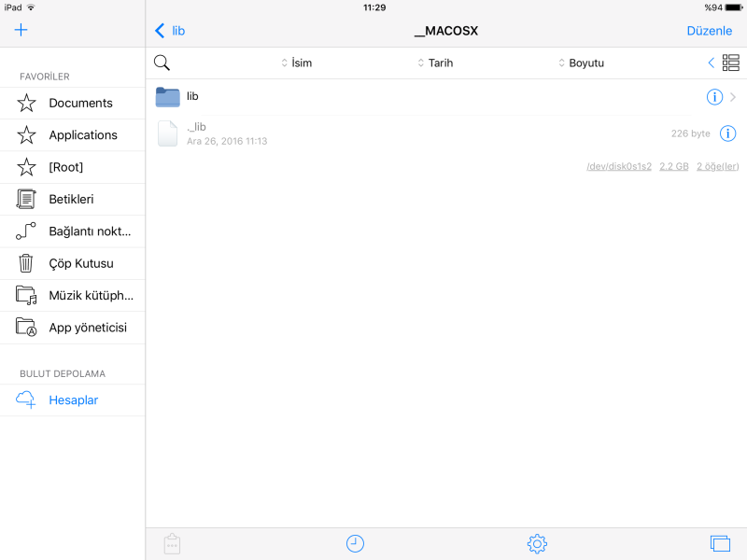Show info for the ._lib file
747x560 pixels.
(728, 133)
